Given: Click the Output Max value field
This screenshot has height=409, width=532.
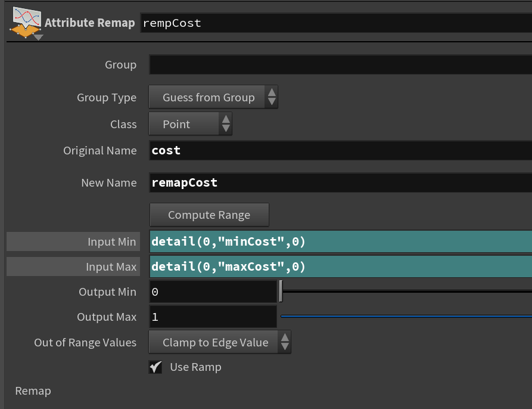Looking at the screenshot, I should pos(213,317).
